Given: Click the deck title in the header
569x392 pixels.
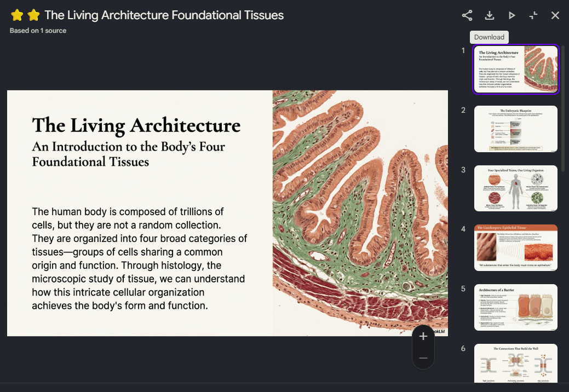Looking at the screenshot, I should pos(164,15).
